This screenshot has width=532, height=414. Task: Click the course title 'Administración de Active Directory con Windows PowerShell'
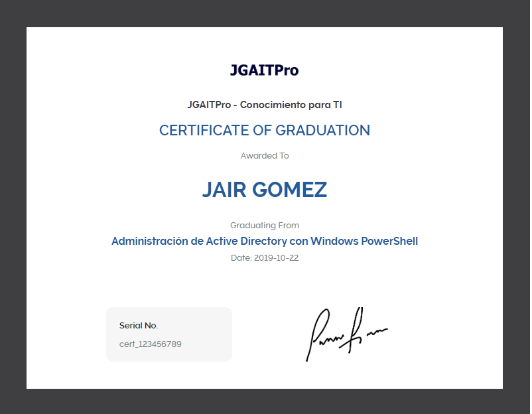pos(265,241)
